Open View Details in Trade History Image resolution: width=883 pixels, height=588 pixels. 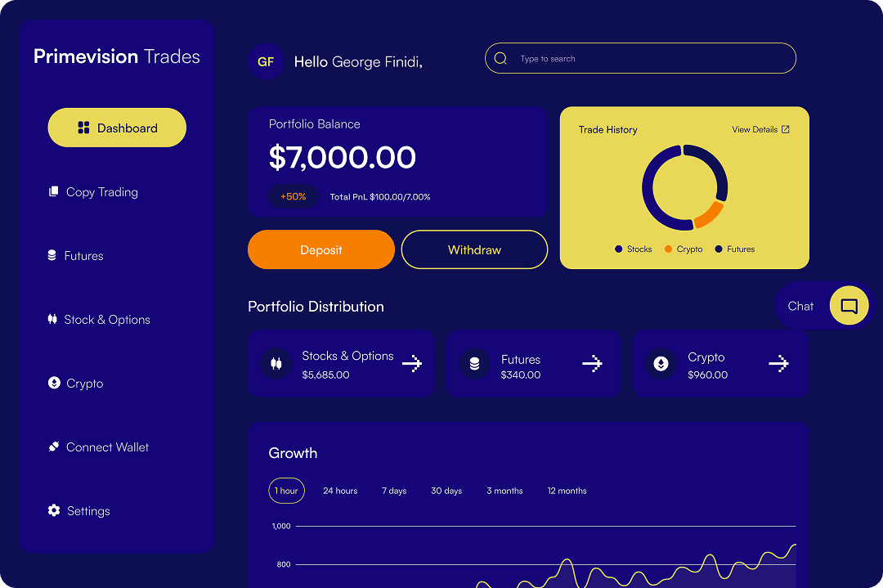tap(760, 129)
